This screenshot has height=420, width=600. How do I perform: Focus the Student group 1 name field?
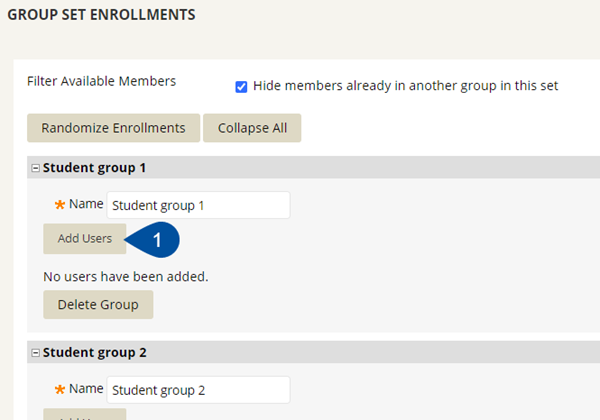tap(198, 205)
